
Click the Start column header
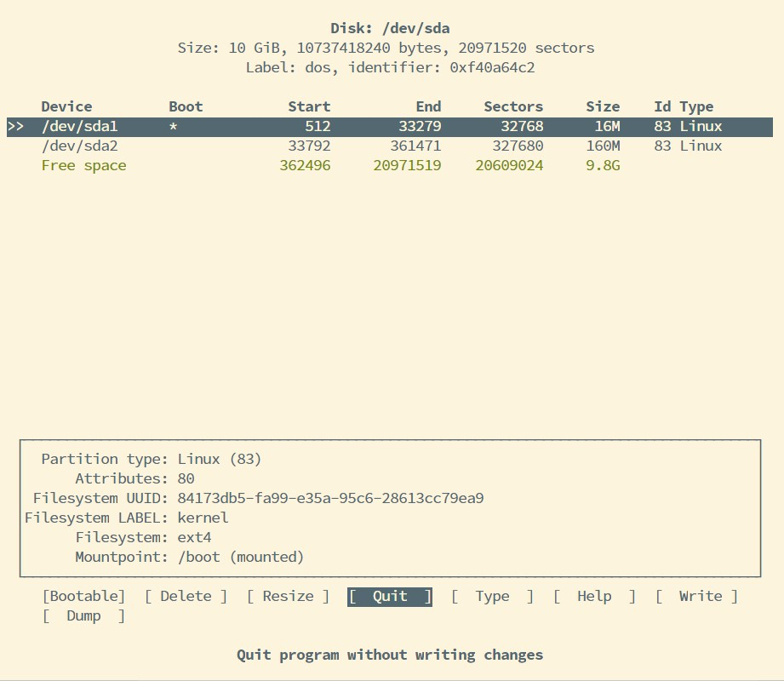(x=309, y=106)
